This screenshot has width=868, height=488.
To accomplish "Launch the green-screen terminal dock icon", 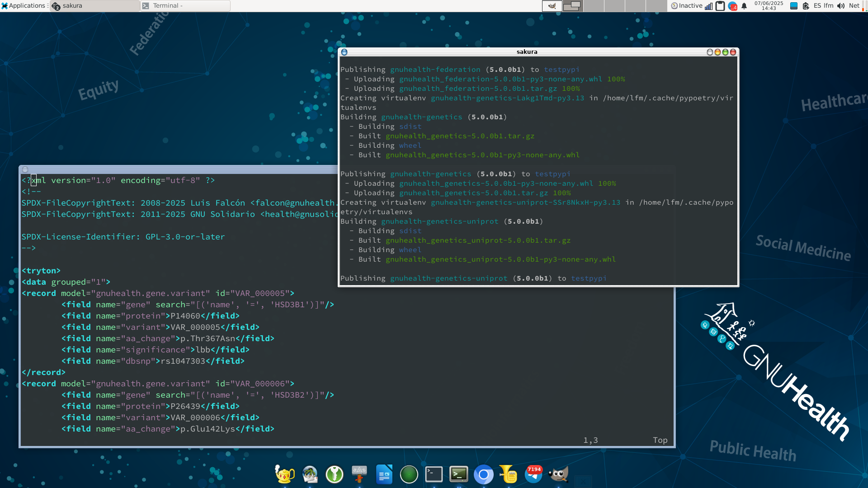I will [x=459, y=474].
